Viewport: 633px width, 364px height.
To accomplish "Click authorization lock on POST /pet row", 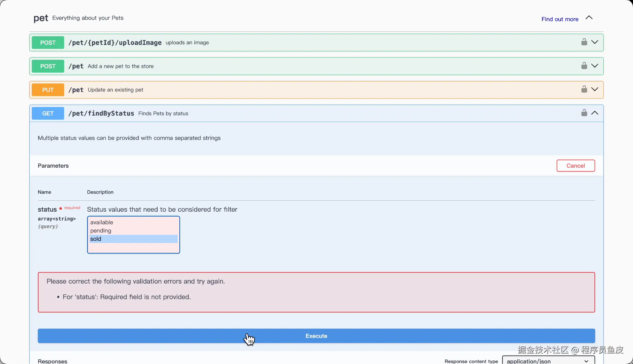I will pos(584,65).
